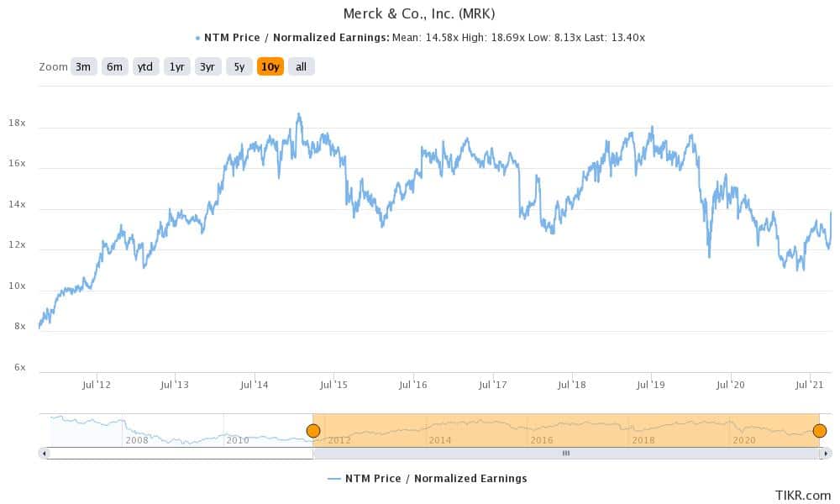Click the navigator scrollbar right arrow

(x=827, y=454)
